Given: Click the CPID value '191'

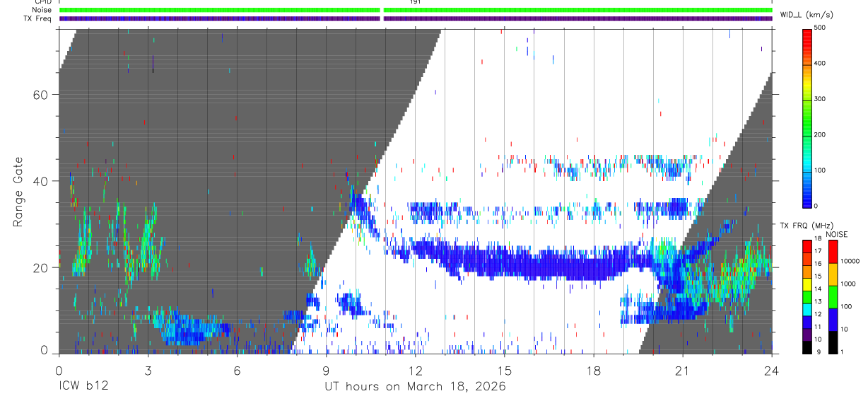Looking at the screenshot, I should click(x=415, y=2).
